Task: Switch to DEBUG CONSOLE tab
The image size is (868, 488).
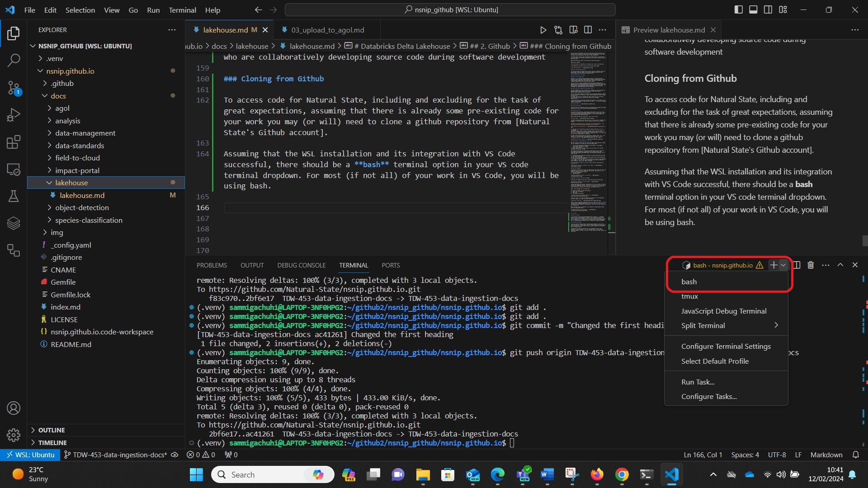Action: point(302,265)
